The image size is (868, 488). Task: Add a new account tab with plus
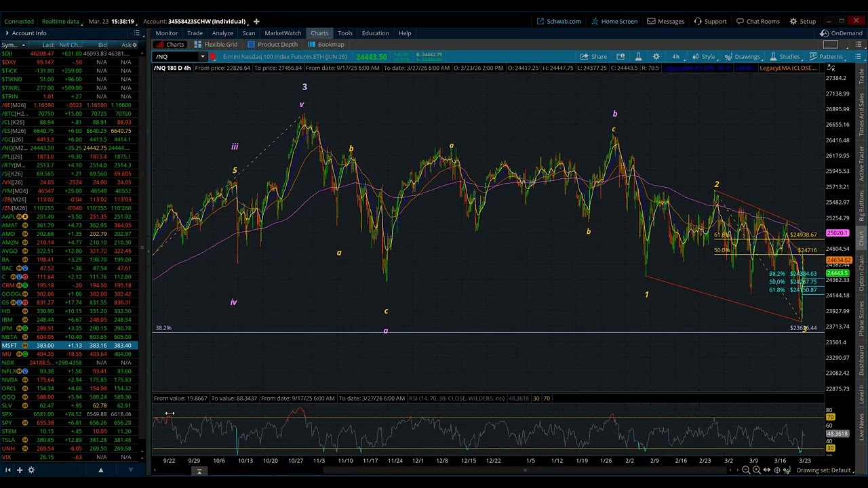[256, 21]
